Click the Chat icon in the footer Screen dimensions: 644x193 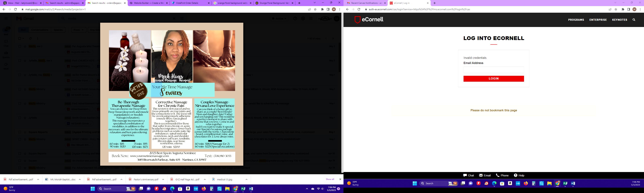coord(465,175)
